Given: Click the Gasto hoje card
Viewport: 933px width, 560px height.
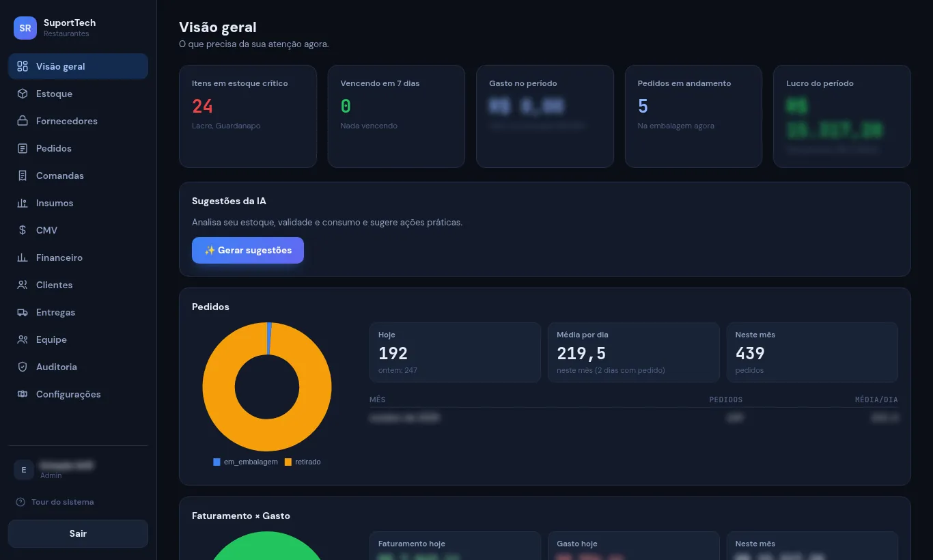Looking at the screenshot, I should click(x=634, y=546).
